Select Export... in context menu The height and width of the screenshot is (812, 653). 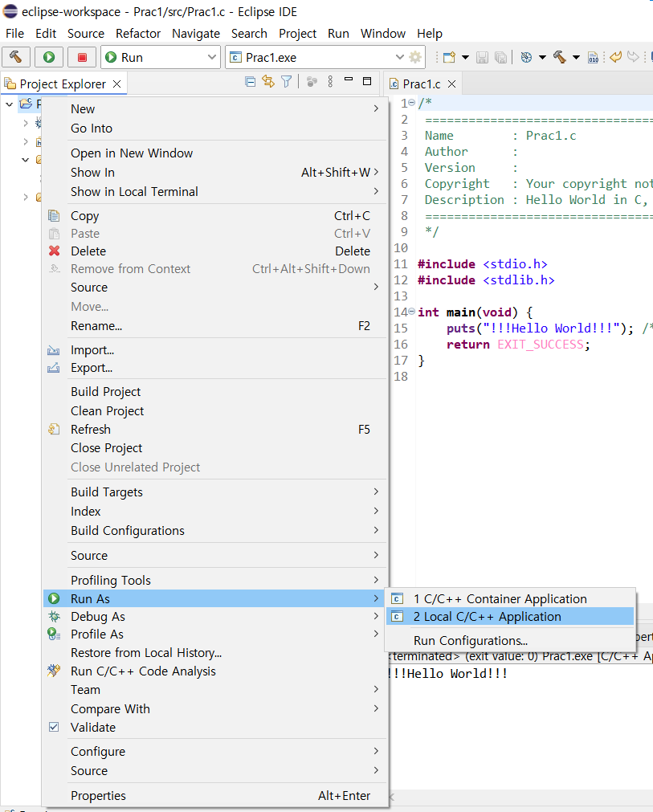click(215, 368)
